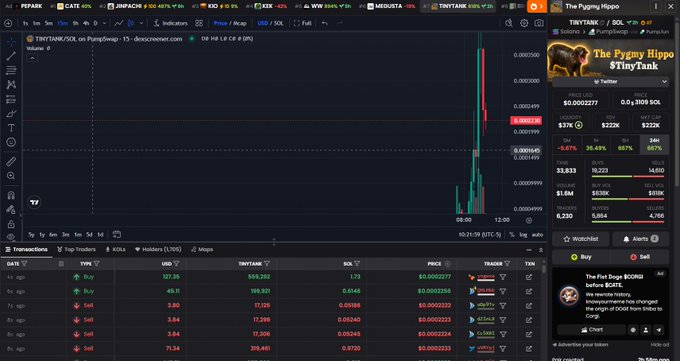Filter transactions by DATE column
The height and width of the screenshot is (361, 680).
24,264
